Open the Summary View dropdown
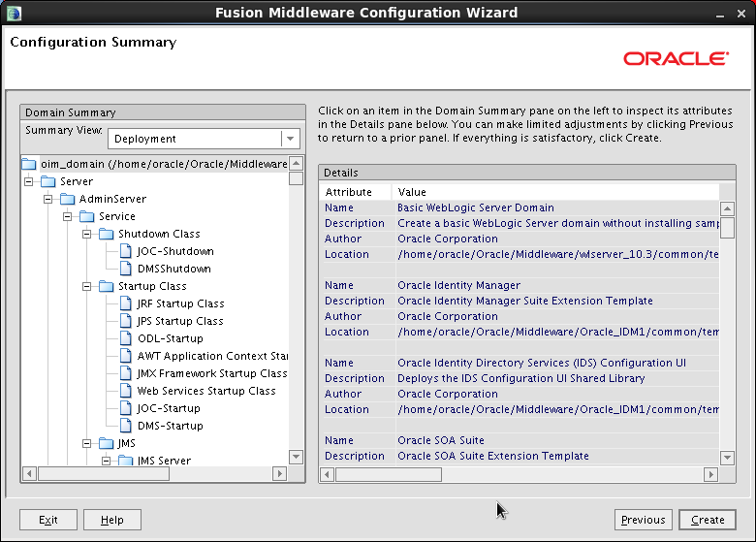 pyautogui.click(x=290, y=139)
